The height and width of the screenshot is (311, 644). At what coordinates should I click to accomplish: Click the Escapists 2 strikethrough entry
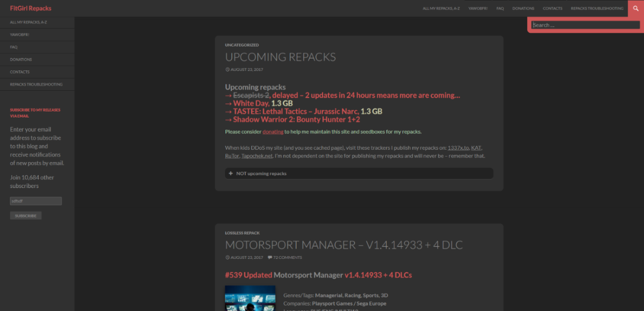click(251, 95)
